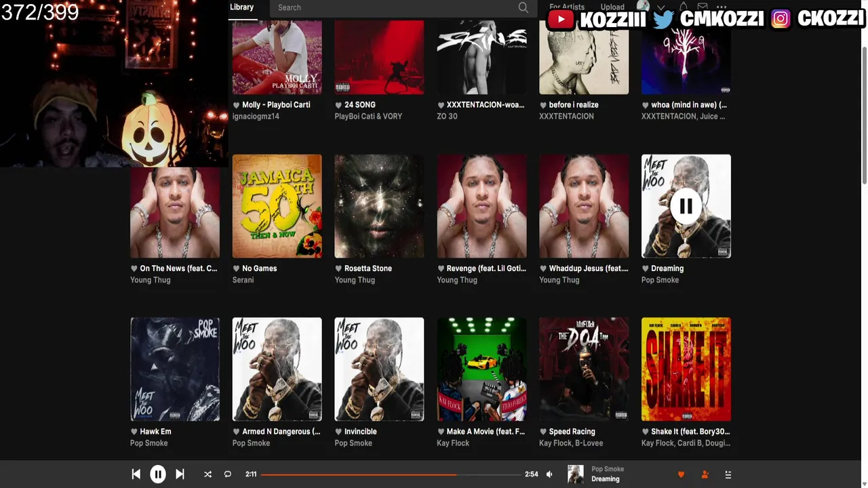Click heart next to Armed N Dangerous

coord(237,432)
